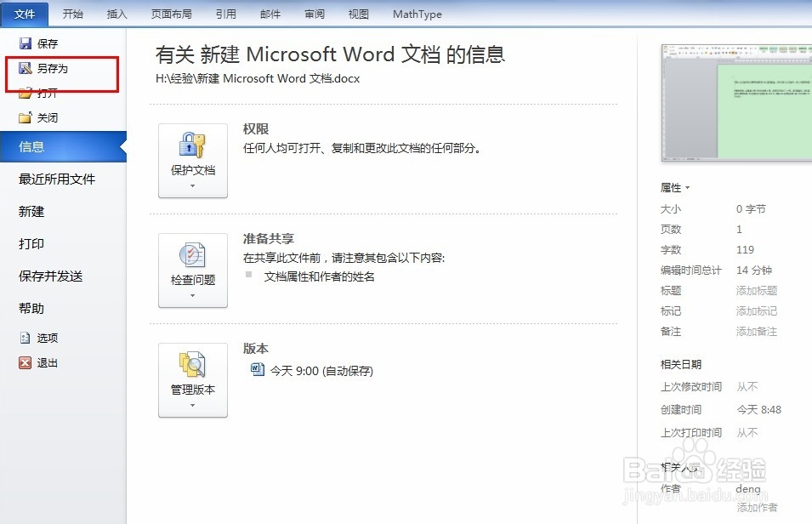Click the 准备共享 heading

tap(269, 239)
